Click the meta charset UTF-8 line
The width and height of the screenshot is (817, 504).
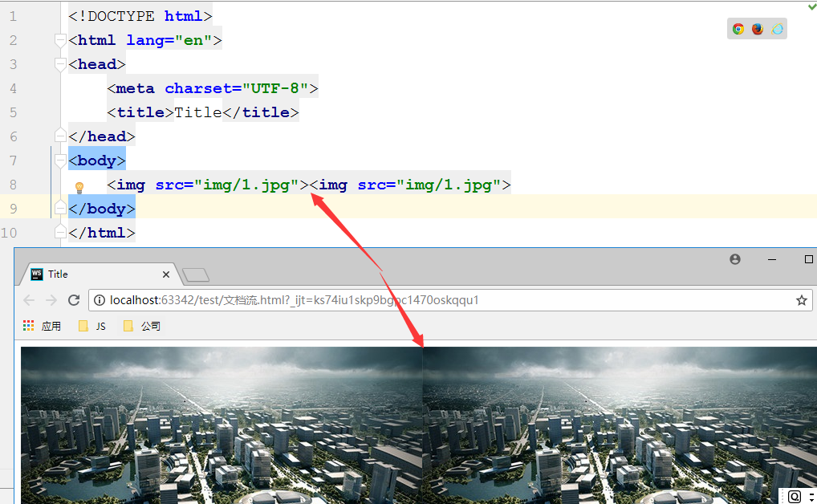click(x=213, y=88)
